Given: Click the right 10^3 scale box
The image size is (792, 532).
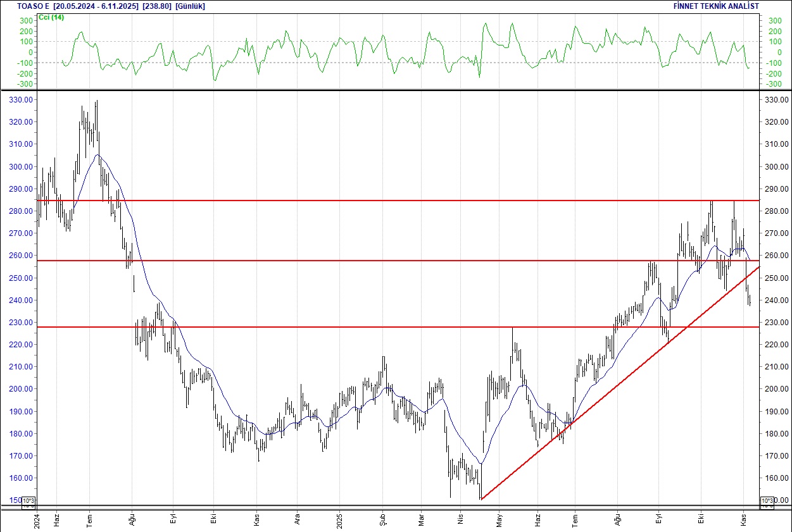Looking at the screenshot, I should 766,502.
